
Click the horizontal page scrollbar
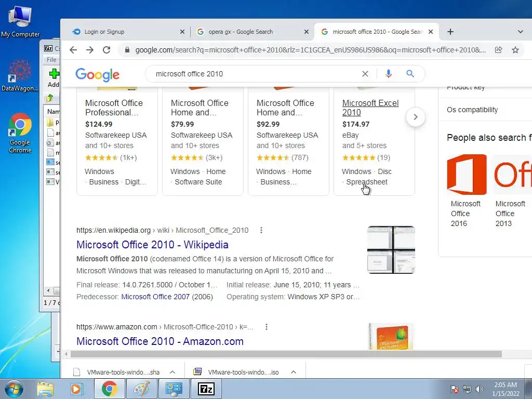(x=286, y=354)
